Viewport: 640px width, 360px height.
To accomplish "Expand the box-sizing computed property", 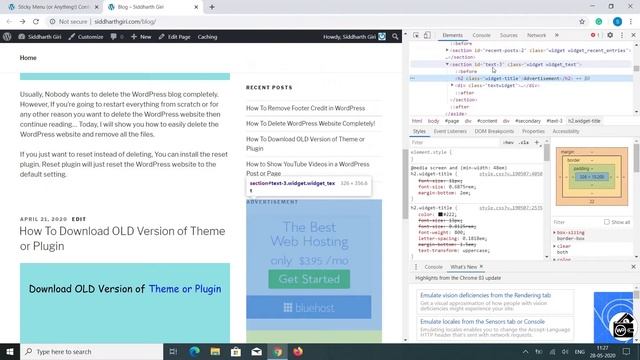I will click(554, 232).
